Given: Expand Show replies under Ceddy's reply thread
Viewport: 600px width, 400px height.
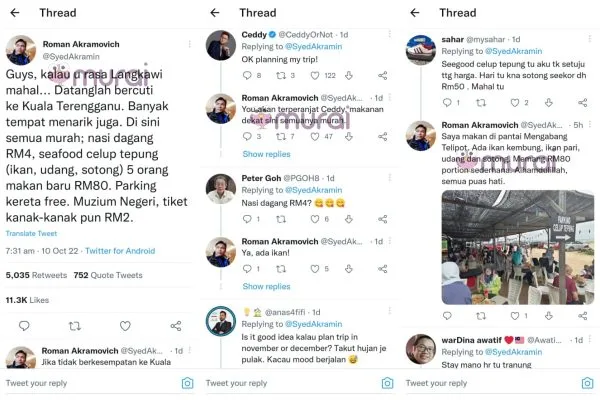Looking at the screenshot, I should click(x=266, y=154).
